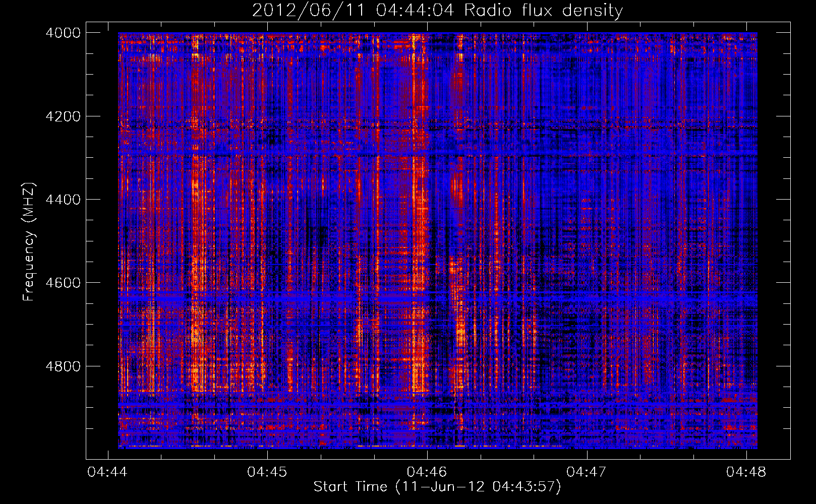Viewport: 816px width, 504px height.
Task: Click the 'Frequency (MHZ)' axis title
Action: 29,242
